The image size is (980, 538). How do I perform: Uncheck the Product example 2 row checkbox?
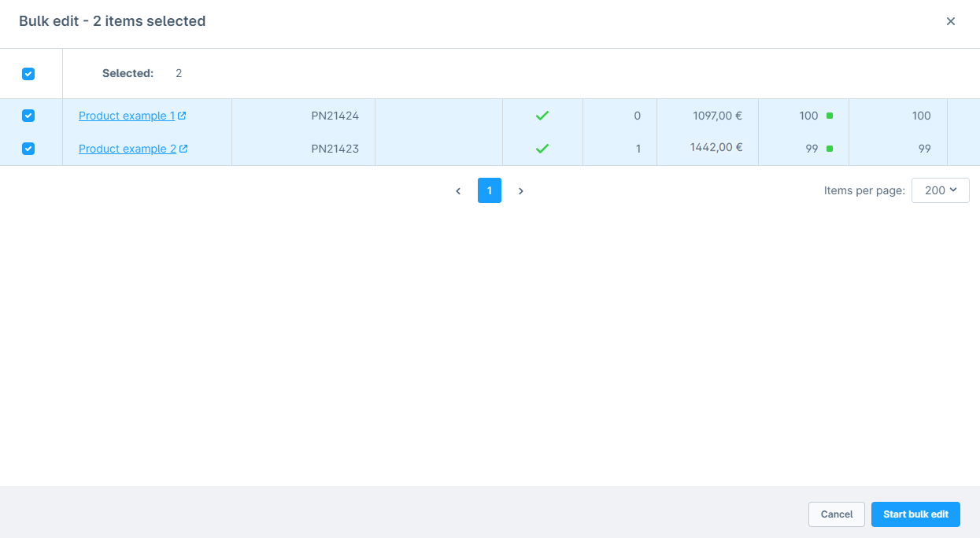click(28, 149)
